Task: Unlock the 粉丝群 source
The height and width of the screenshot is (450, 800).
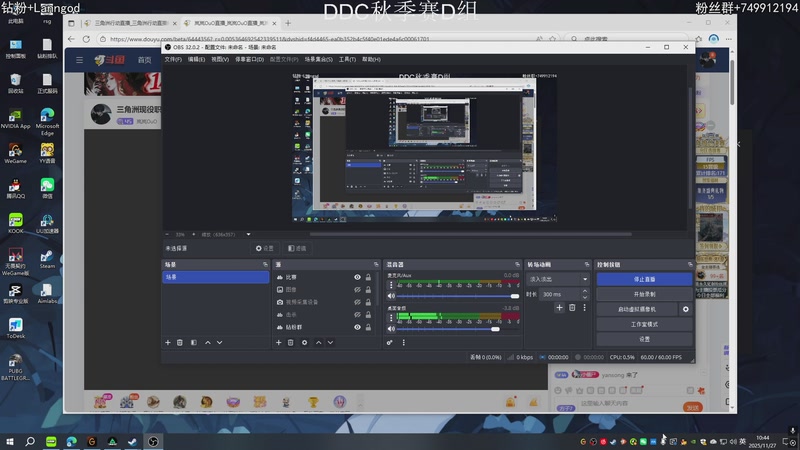Action: point(368,327)
